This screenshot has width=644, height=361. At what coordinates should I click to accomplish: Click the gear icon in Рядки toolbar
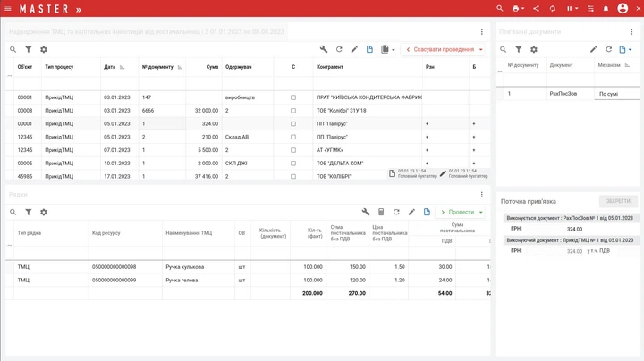tap(44, 212)
